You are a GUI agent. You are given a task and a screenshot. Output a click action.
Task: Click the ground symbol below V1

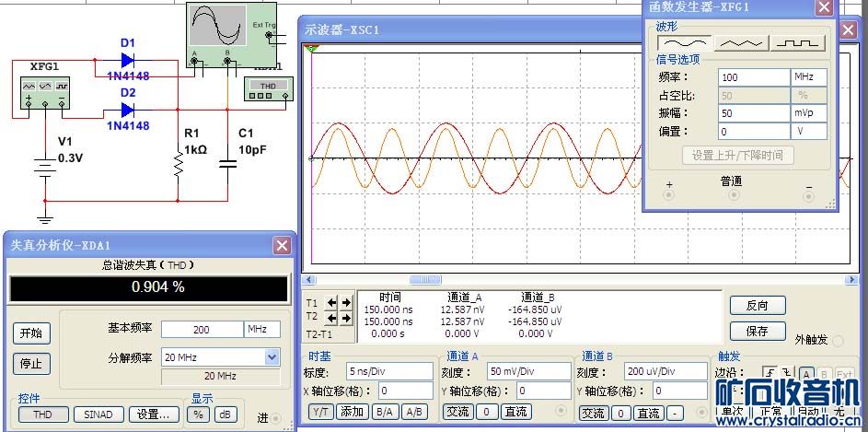point(45,219)
